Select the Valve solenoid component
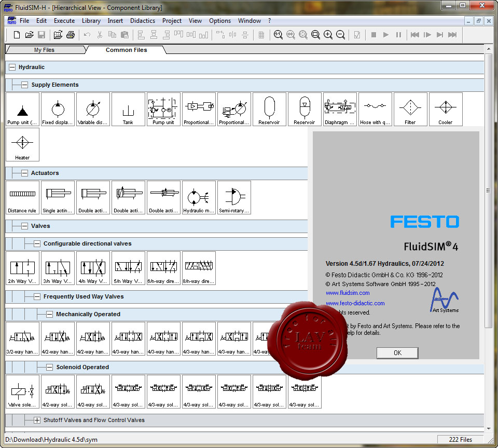 (22, 391)
